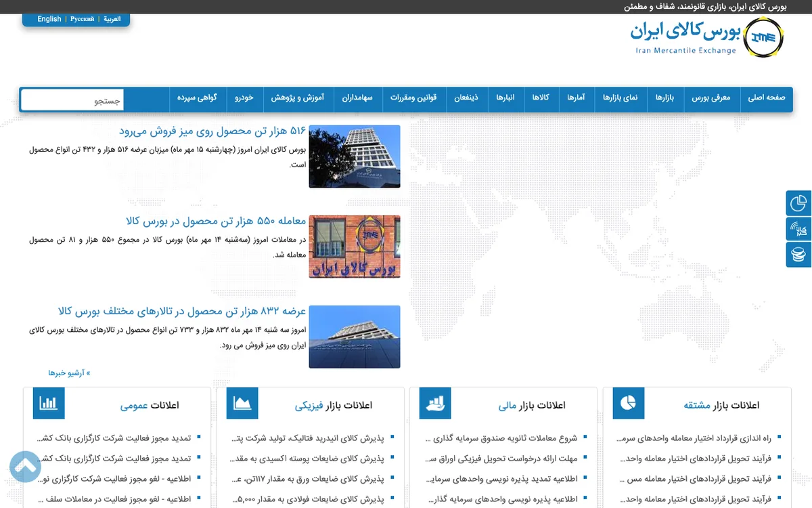Image resolution: width=812 pixels, height=508 pixels.
Task: Switch language to Русский
Action: click(x=83, y=19)
